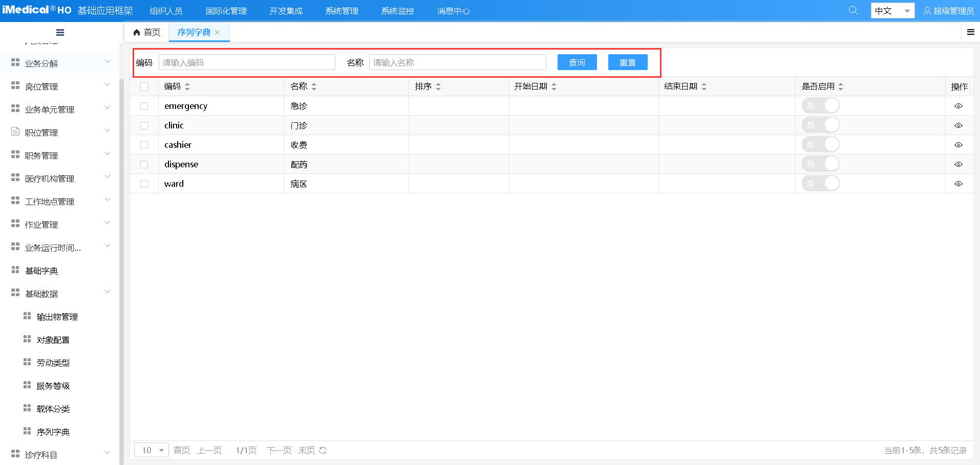
Task: Click the menu icon at the far top right
Action: point(971,32)
